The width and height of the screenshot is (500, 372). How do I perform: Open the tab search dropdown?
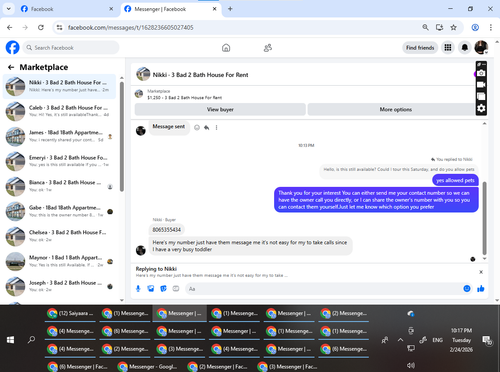point(9,9)
